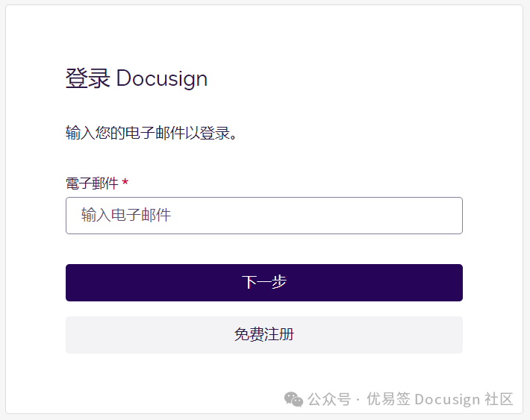The width and height of the screenshot is (530, 420).
Task: Click the email input field
Action: (264, 216)
